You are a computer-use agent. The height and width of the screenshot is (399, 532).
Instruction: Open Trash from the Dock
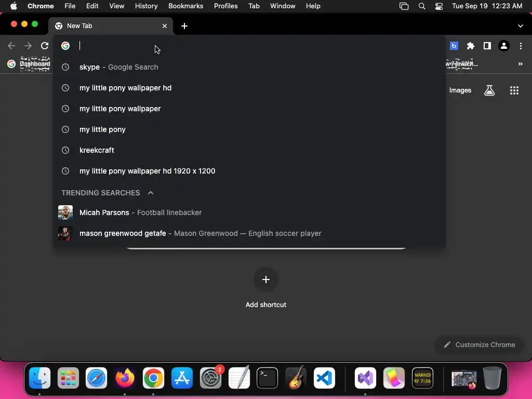pyautogui.click(x=493, y=378)
